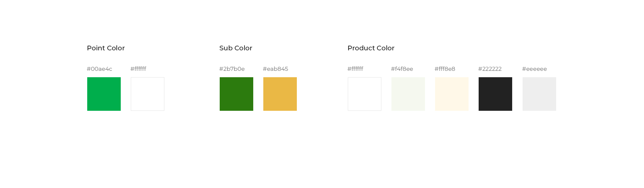This screenshot has height=188, width=644.
Task: Click the green #00ae4c point color swatch
Action: [x=104, y=94]
